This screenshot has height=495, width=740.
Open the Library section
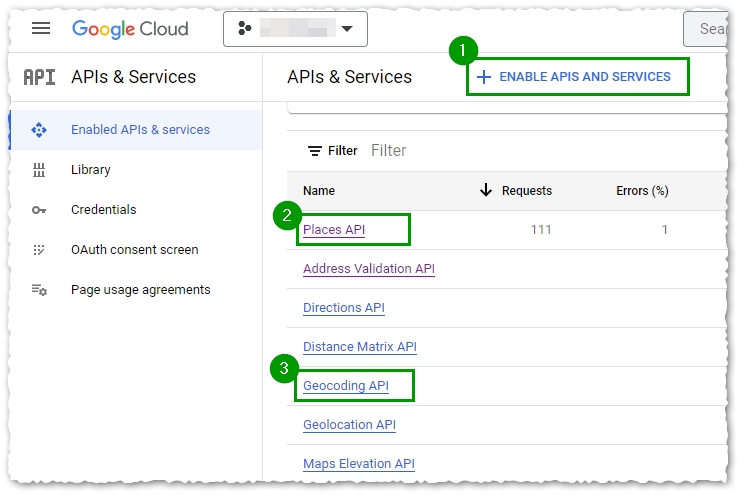pos(91,170)
